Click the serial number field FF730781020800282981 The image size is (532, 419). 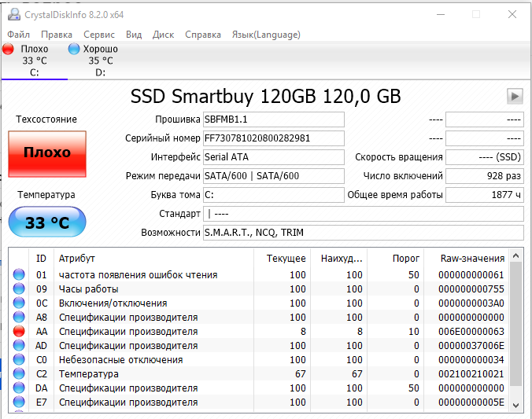point(273,138)
